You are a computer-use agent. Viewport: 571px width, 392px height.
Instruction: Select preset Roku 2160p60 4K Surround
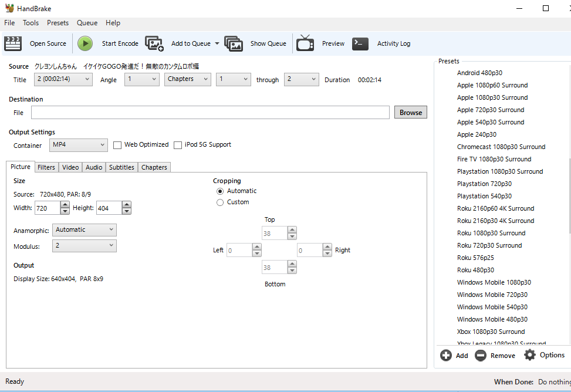click(x=496, y=208)
